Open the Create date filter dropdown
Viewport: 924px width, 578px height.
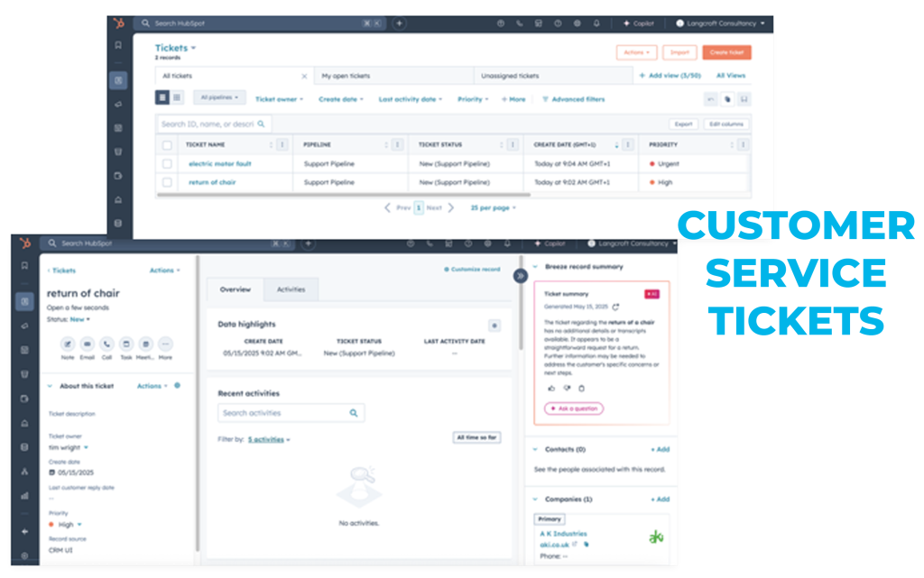coord(341,99)
